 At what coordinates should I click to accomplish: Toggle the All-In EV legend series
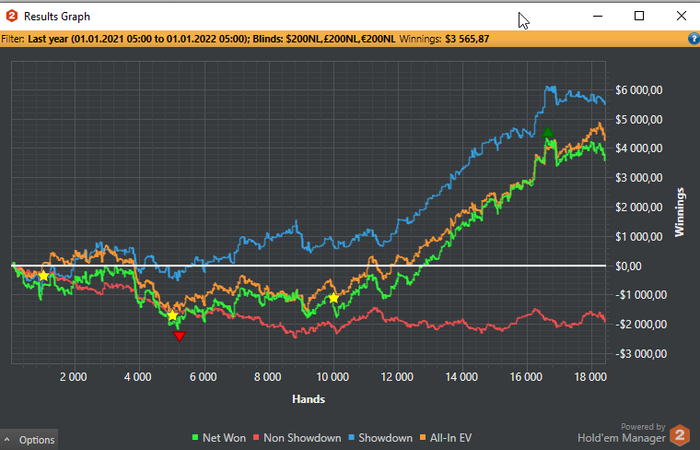coord(445,438)
